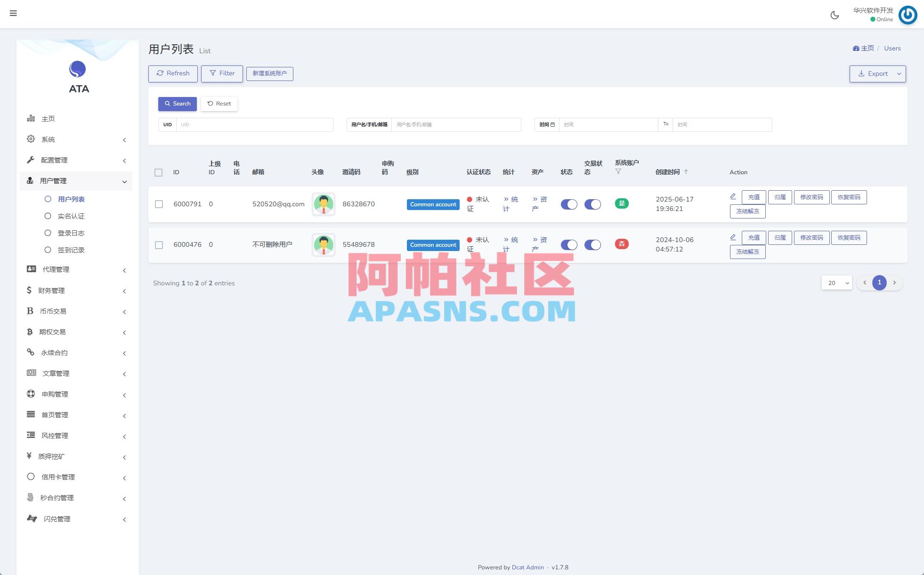
Task: Open the page size 20 dropdown
Action: coord(836,283)
